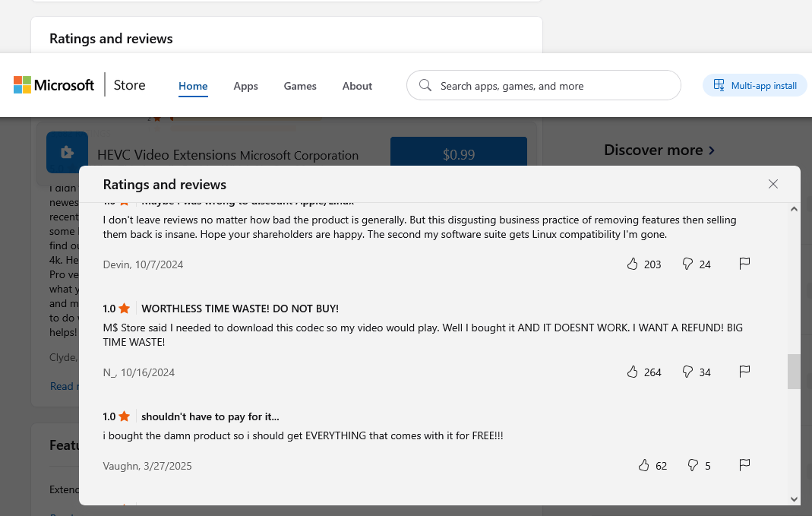Thumbs down Vaughn's review

[693, 465]
